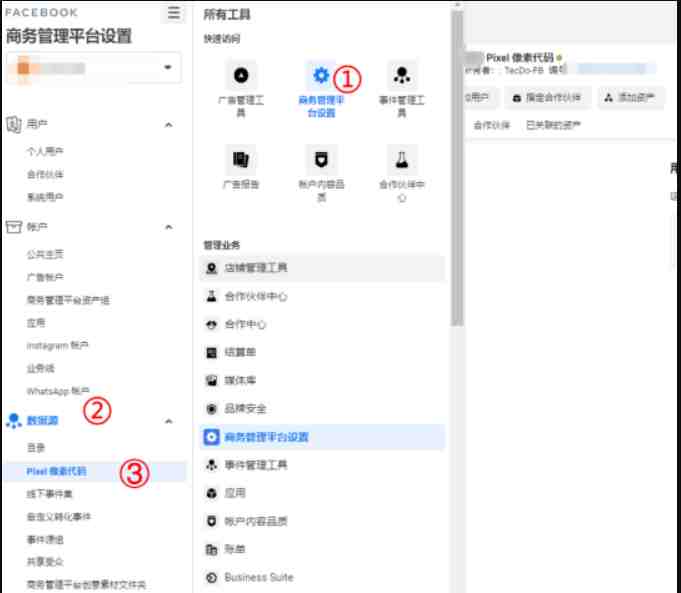Open the hamburger menu next to FACEBOOK
The width and height of the screenshot is (681, 593).
tap(174, 13)
